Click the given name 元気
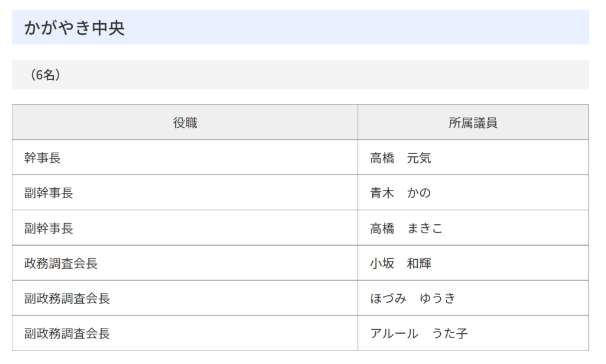Viewport: 606px width, 364px height. (x=419, y=157)
